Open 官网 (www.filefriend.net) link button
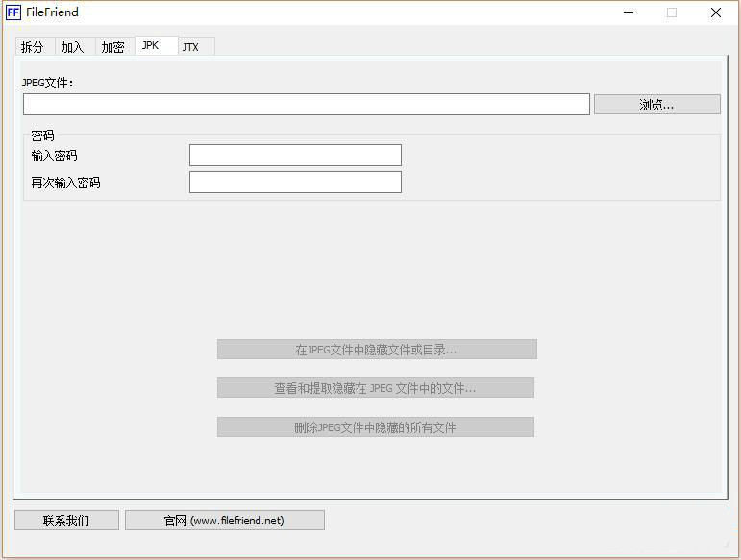Image resolution: width=741 pixels, height=560 pixels. coord(224,521)
